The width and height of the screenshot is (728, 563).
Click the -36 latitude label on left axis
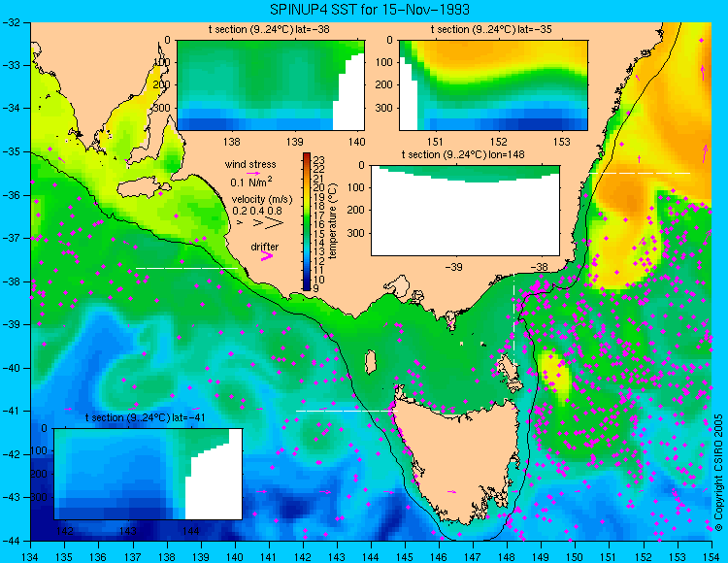[x=12, y=195]
